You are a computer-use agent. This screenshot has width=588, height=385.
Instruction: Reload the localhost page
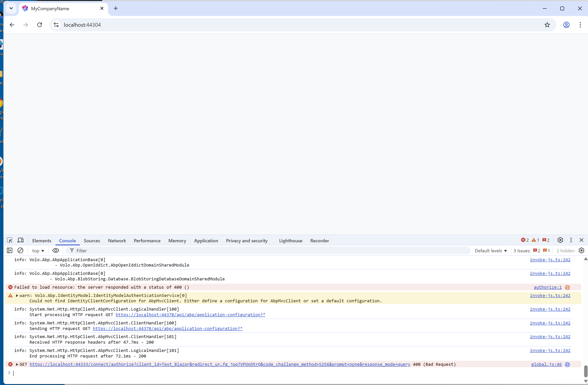[x=40, y=25]
